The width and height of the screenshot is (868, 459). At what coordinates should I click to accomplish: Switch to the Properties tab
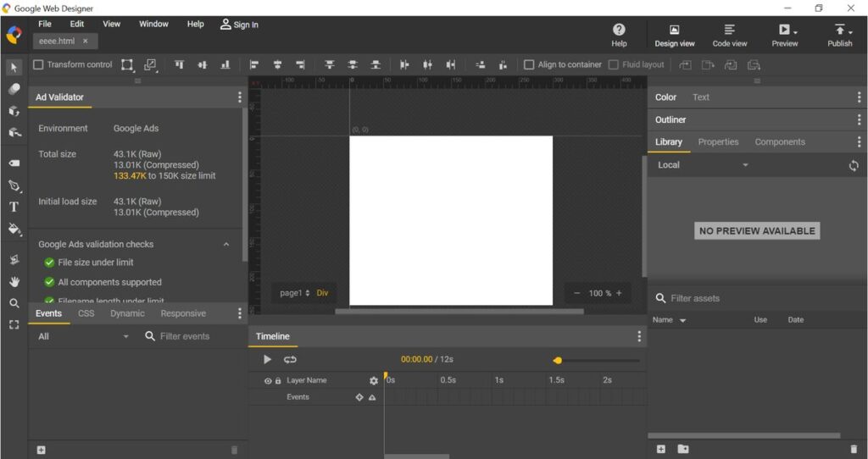pos(718,142)
